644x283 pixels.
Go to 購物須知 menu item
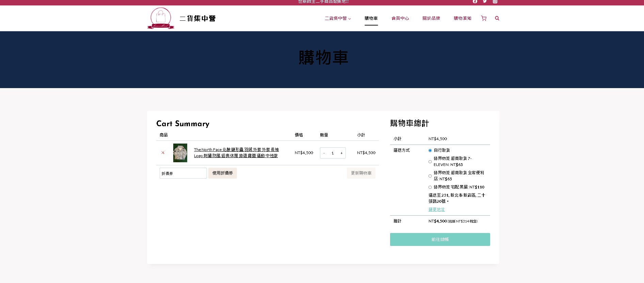[x=462, y=18]
